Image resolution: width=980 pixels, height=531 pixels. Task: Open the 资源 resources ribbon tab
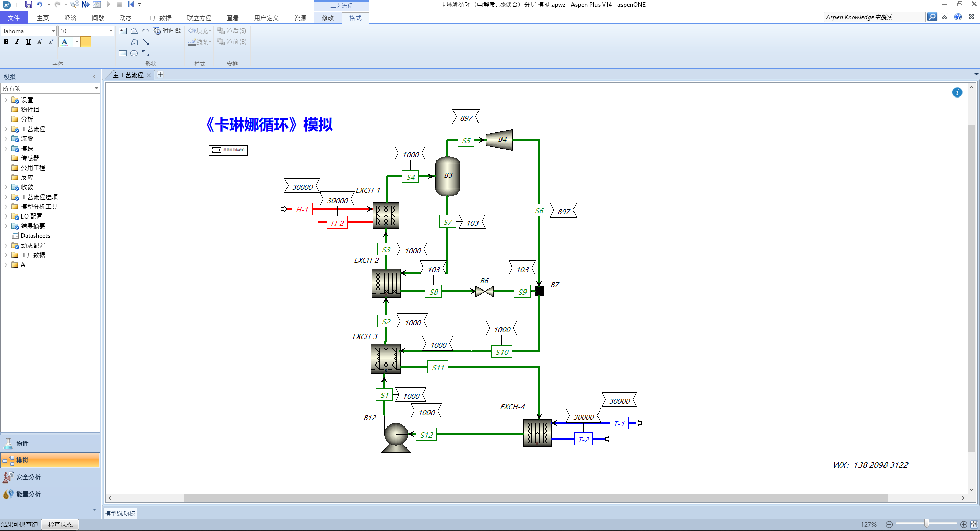point(300,18)
